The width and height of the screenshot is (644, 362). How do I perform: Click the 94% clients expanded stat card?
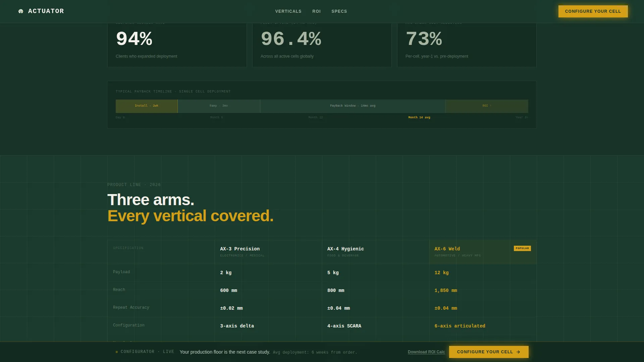pyautogui.click(x=177, y=45)
